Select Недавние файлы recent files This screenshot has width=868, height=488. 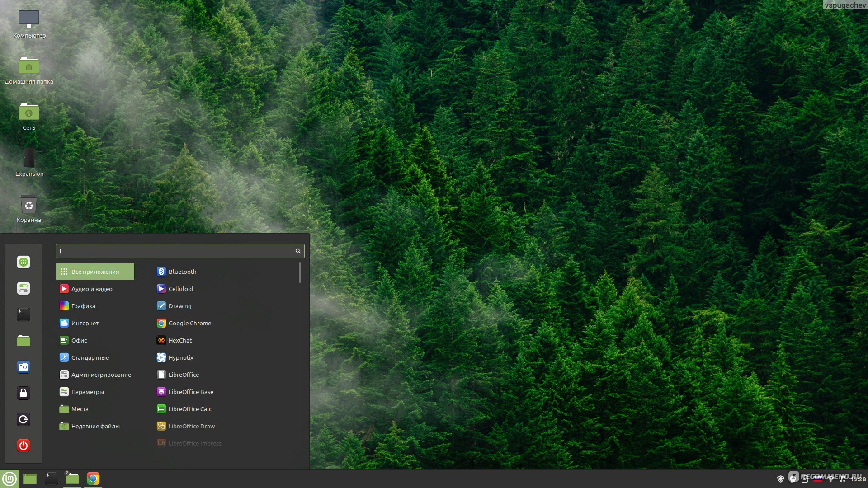95,426
